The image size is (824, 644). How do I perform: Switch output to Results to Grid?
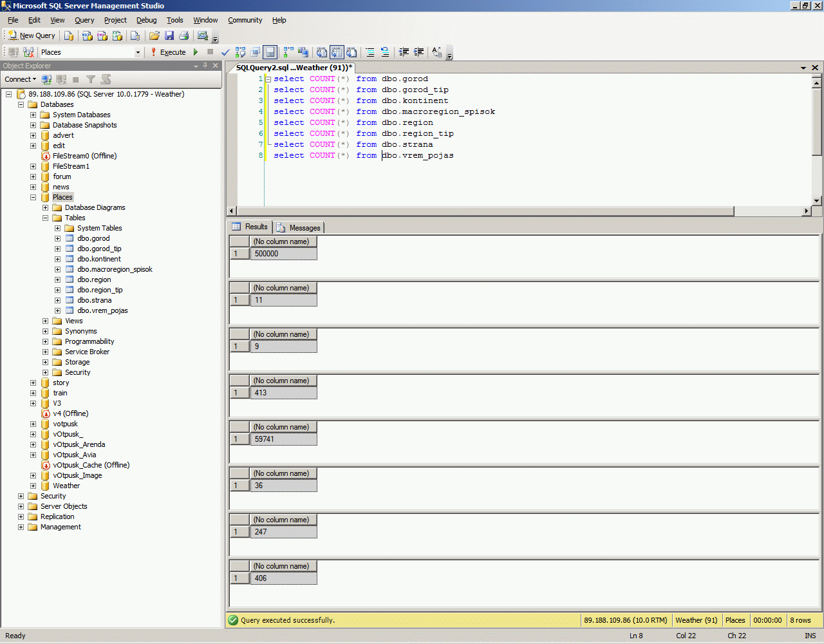point(337,52)
